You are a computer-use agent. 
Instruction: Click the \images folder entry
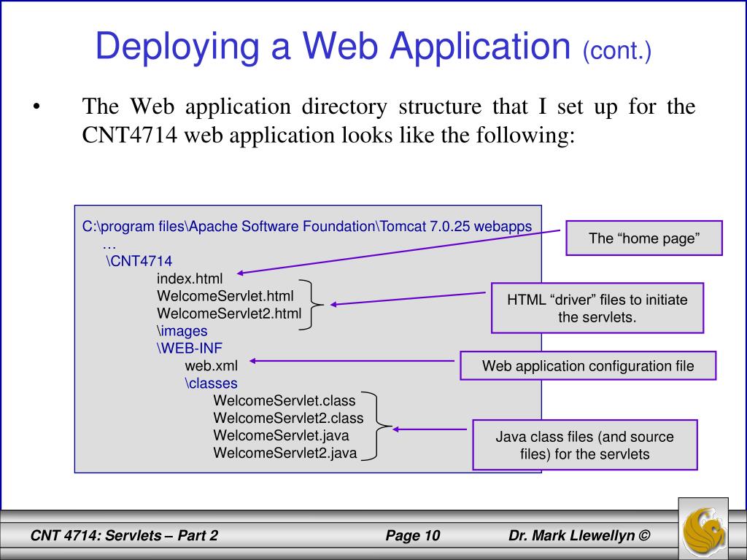click(x=182, y=331)
